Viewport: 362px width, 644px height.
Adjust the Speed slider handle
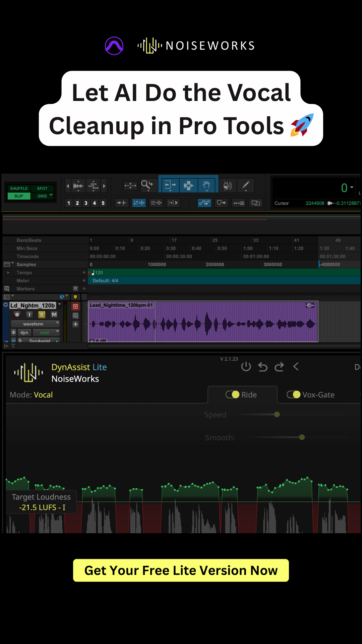click(x=277, y=415)
